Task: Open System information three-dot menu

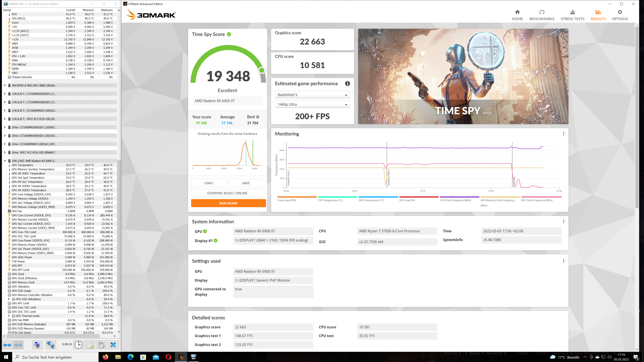Action: point(563,221)
